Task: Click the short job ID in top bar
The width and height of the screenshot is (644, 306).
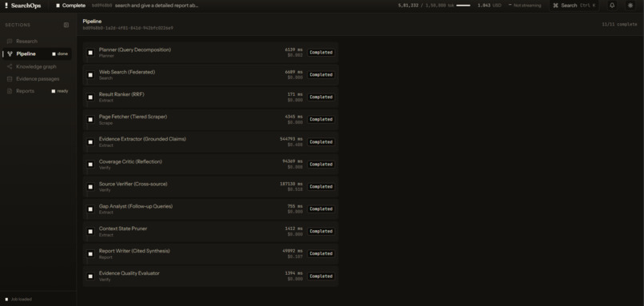Action: point(101,6)
